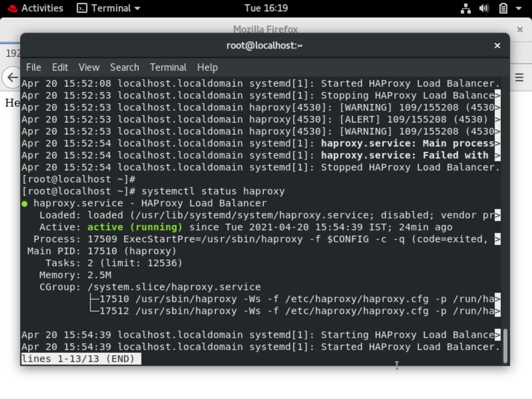
Task: Click Firefox back arrow button
Action: pyautogui.click(x=12, y=77)
